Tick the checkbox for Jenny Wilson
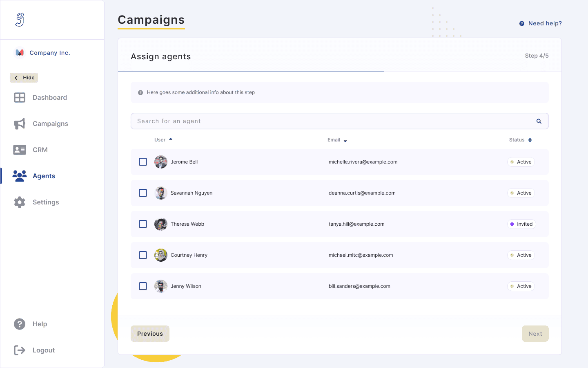This screenshot has width=588, height=368. tap(143, 286)
